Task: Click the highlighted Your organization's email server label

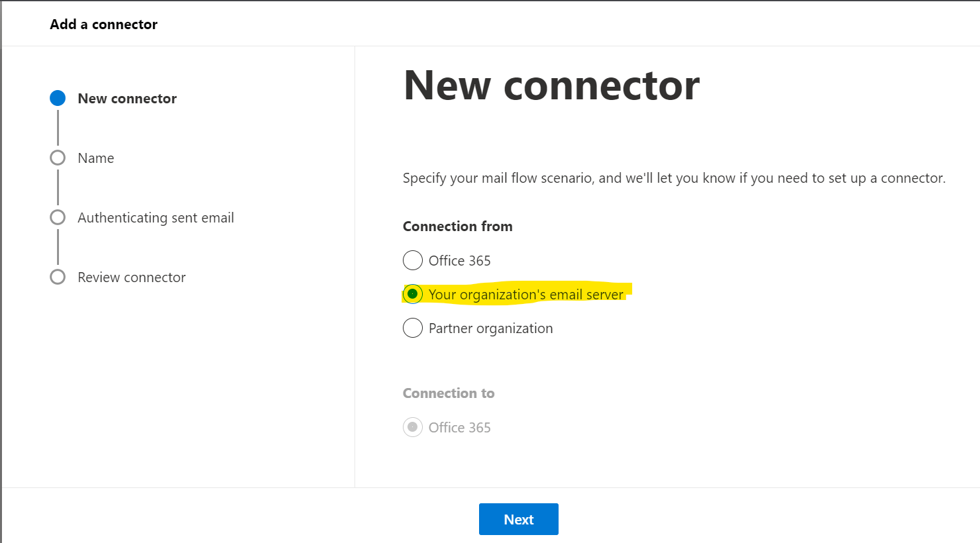Action: tap(526, 295)
